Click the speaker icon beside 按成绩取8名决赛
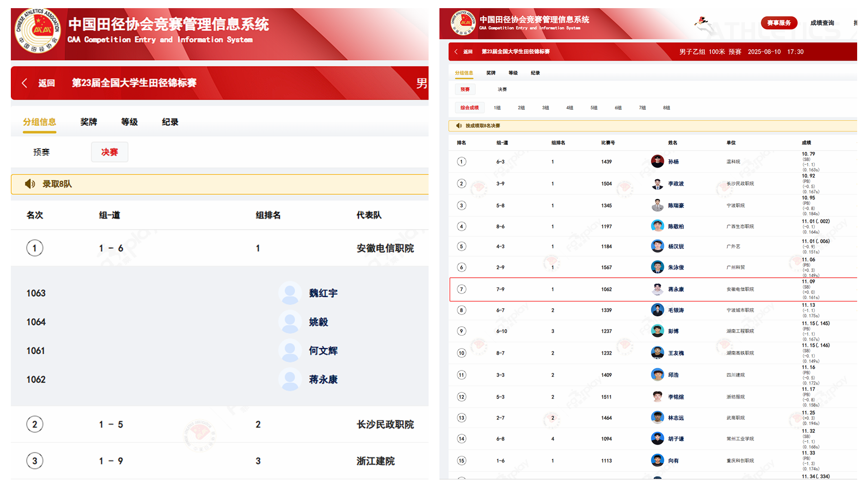The height and width of the screenshot is (488, 868). (459, 126)
